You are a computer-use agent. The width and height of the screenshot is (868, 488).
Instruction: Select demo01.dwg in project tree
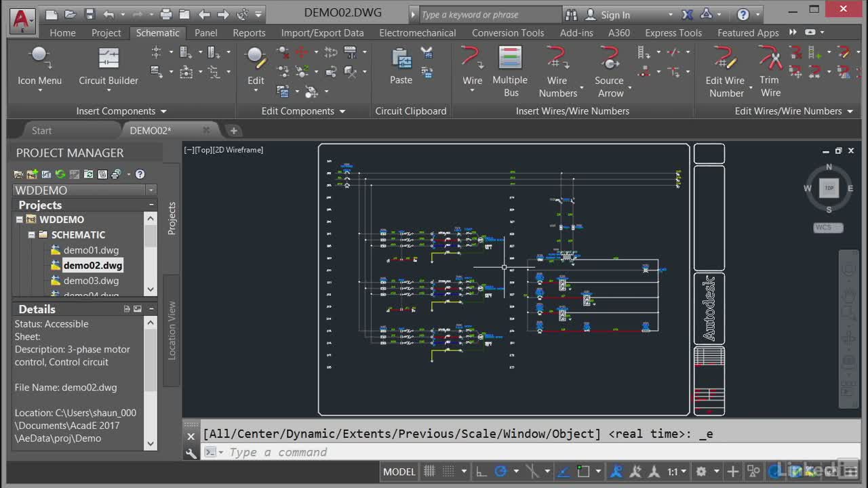point(91,250)
